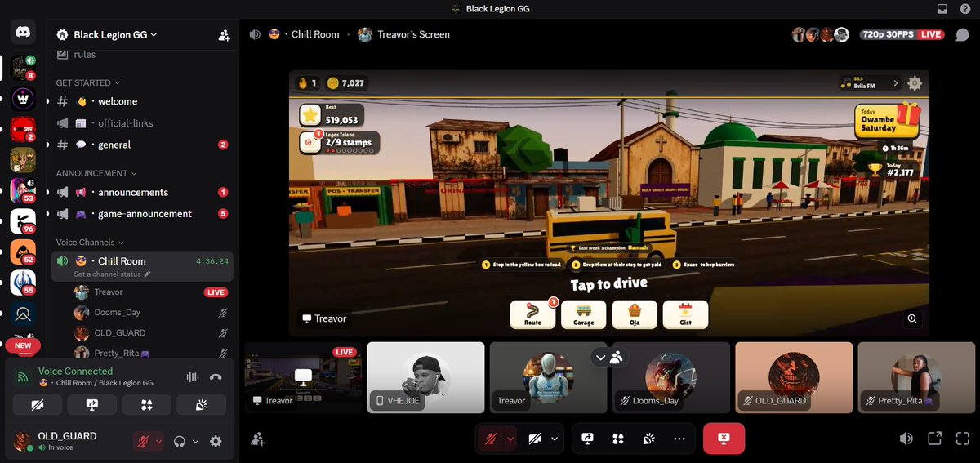980x463 pixels.
Task: Open more options ellipsis in call bar
Action: point(679,439)
